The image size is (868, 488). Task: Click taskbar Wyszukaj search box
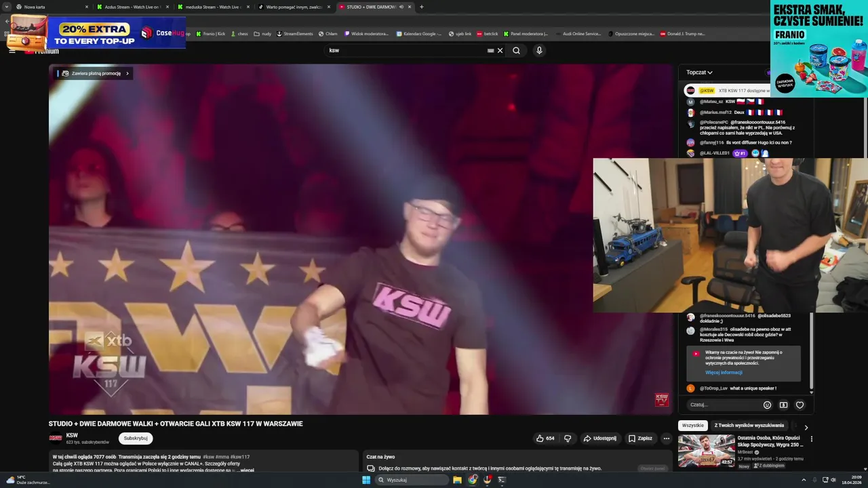coord(412,480)
